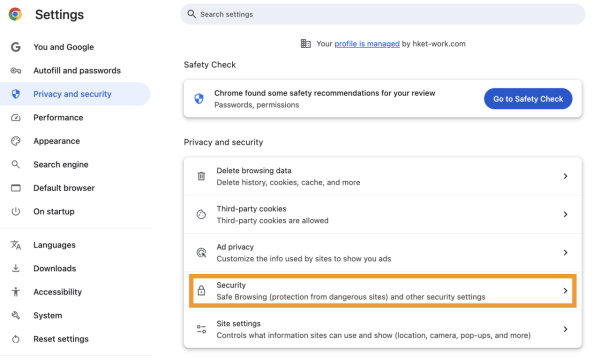Click the speedometer icon for Performance
This screenshot has width=600, height=360.
(16, 117)
